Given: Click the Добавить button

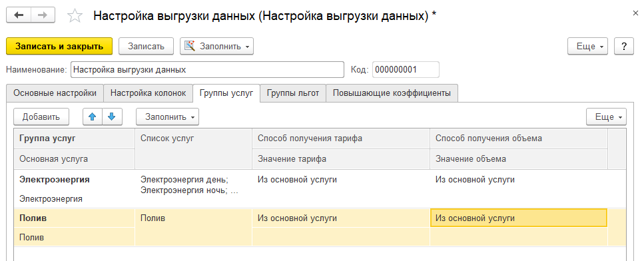Looking at the screenshot, I should point(41,117).
